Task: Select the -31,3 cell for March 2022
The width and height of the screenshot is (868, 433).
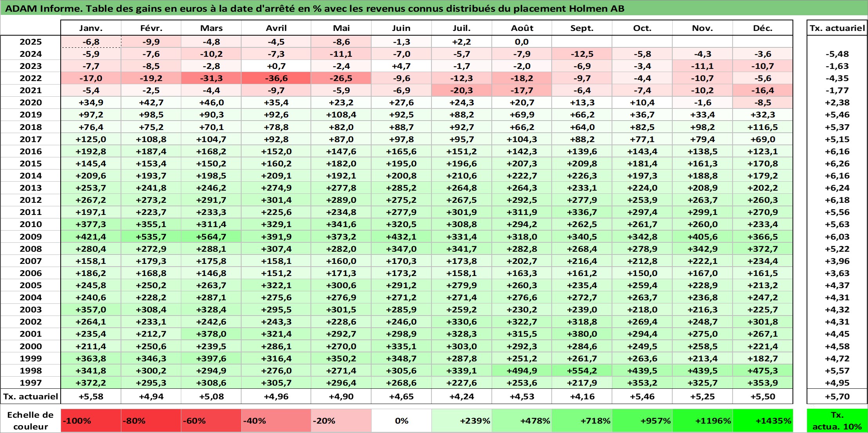Action: [211, 78]
